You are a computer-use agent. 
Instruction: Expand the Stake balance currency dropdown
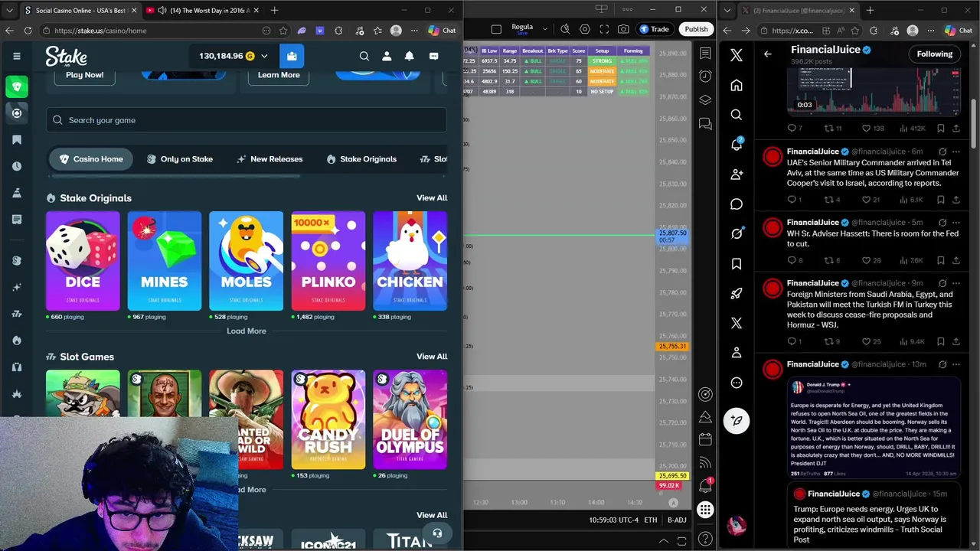tap(264, 56)
